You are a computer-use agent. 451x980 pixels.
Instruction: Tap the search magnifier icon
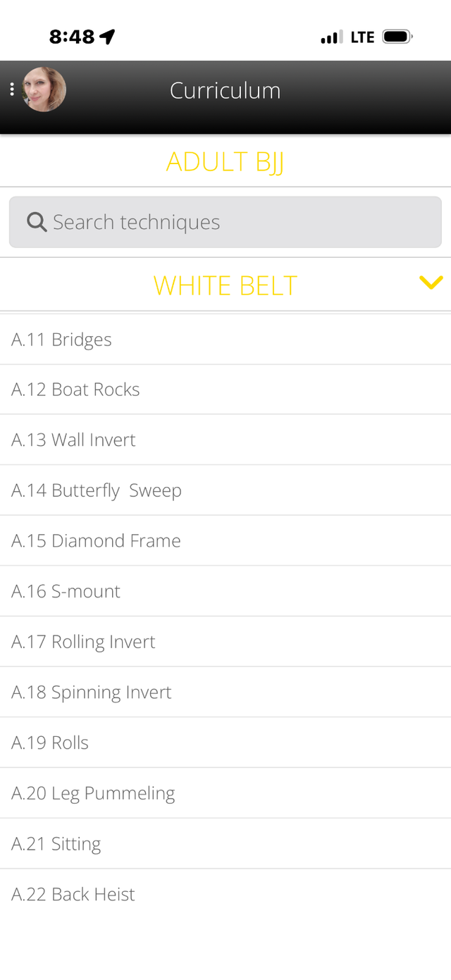click(37, 222)
